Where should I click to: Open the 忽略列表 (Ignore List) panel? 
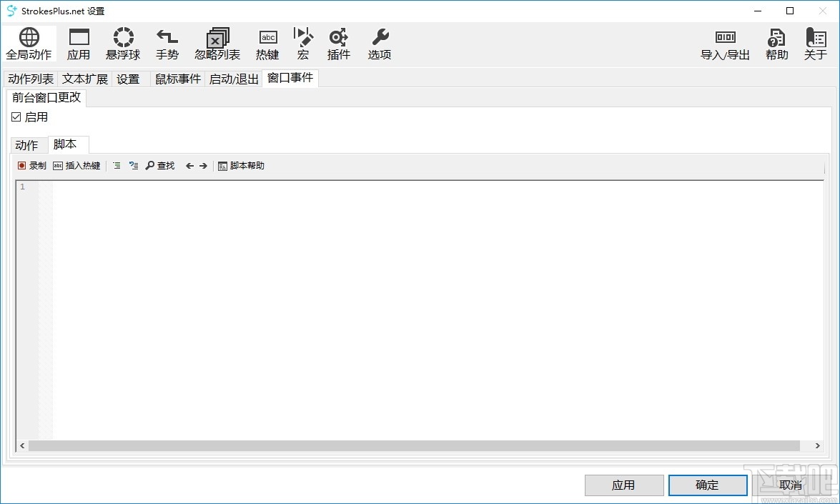coord(217,43)
